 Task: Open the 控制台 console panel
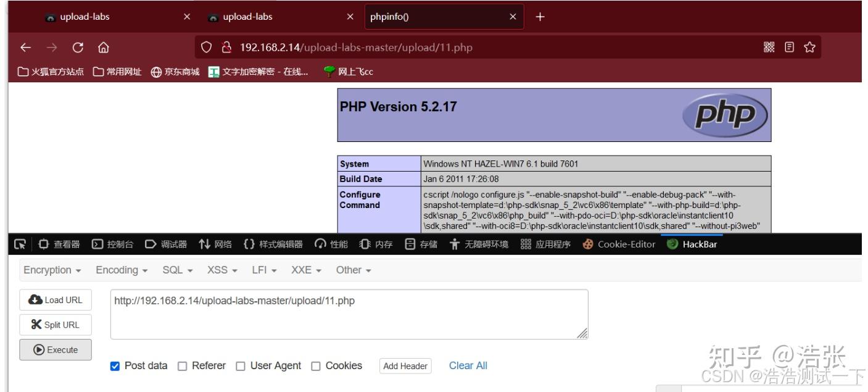click(112, 244)
